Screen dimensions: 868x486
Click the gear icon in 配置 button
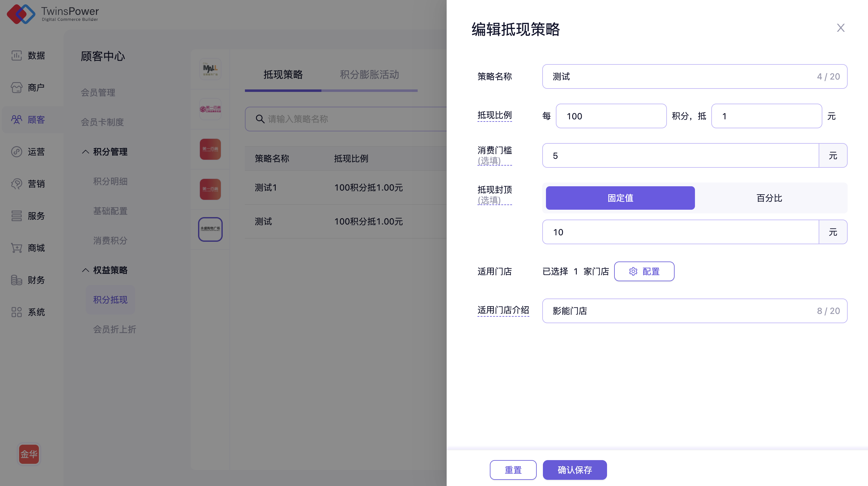[x=633, y=271]
